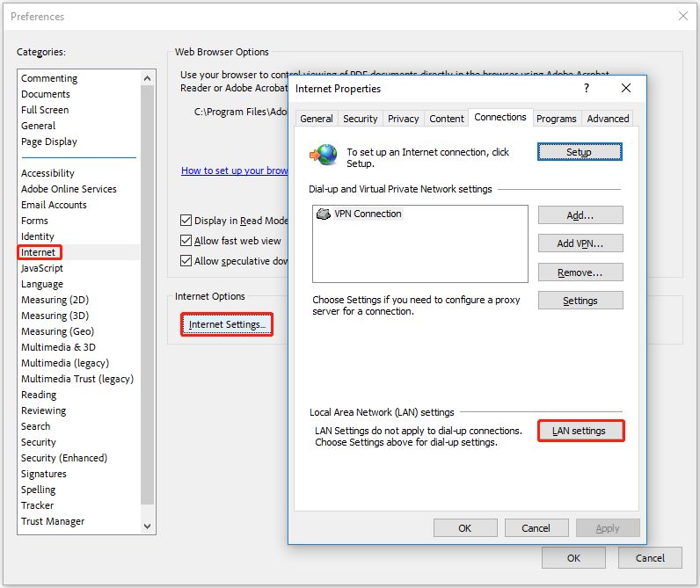Switch to the Content tab

447,119
